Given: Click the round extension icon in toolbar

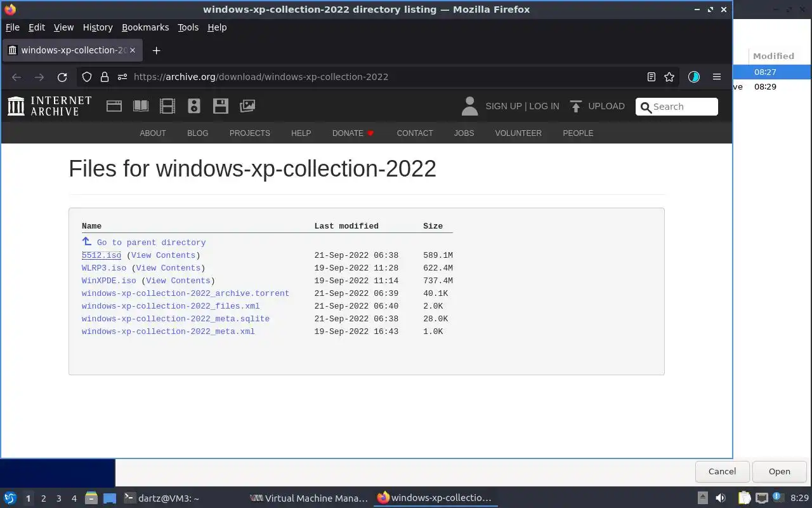Looking at the screenshot, I should [694, 77].
